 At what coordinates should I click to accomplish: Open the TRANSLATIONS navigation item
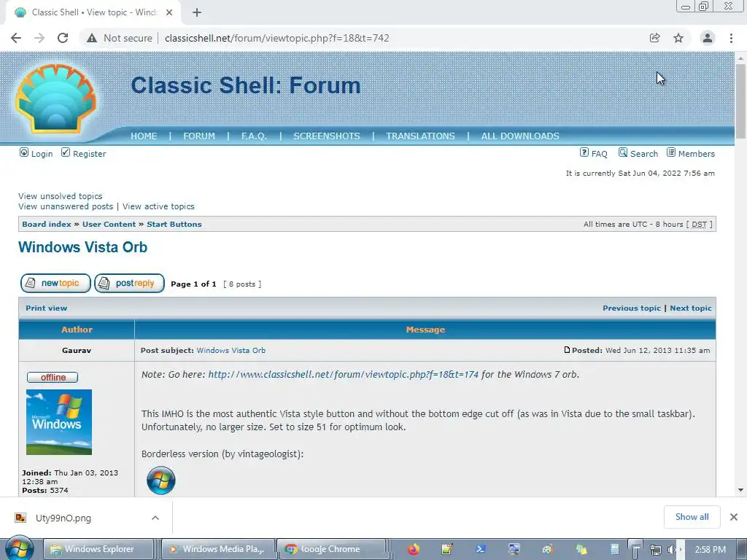coord(420,136)
